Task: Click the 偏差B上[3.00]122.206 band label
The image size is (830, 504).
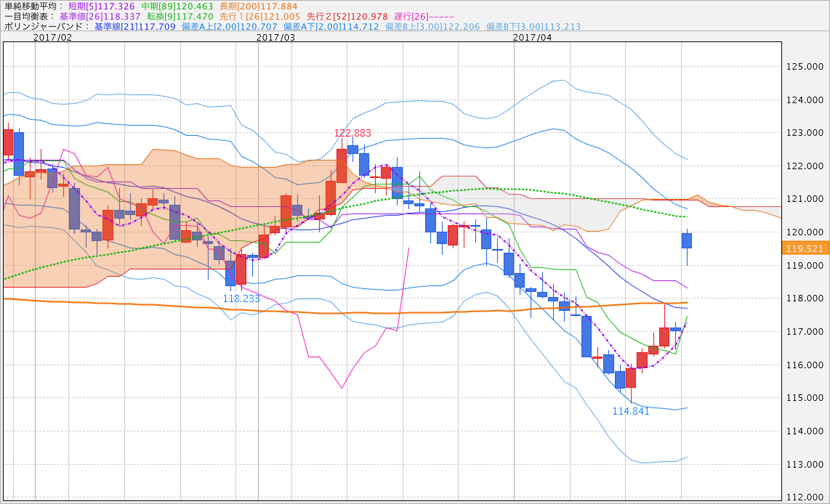Action: (x=432, y=27)
